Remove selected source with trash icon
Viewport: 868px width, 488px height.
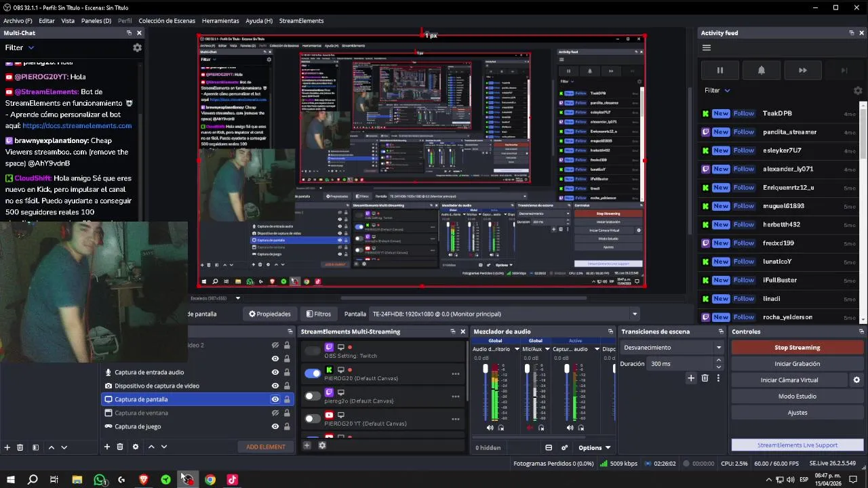click(120, 447)
